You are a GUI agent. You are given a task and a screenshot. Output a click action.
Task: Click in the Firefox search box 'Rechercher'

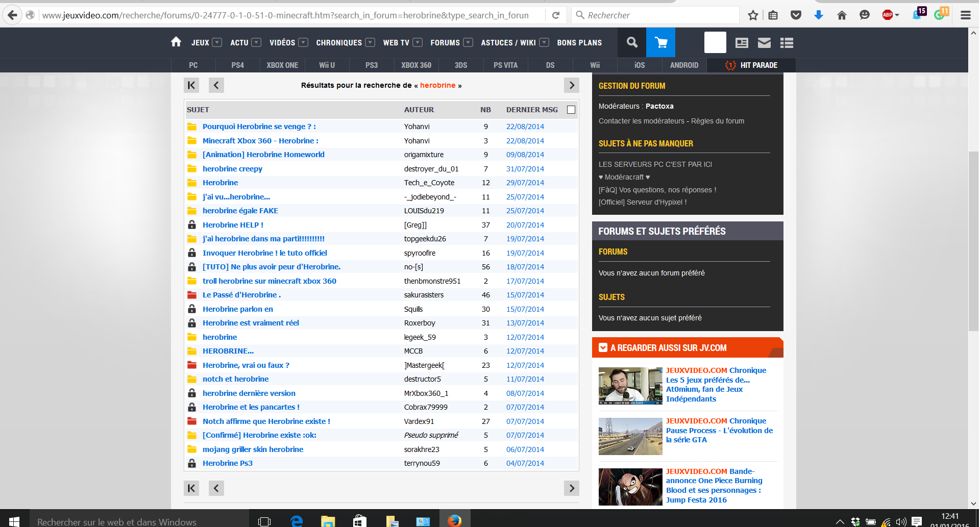point(655,15)
